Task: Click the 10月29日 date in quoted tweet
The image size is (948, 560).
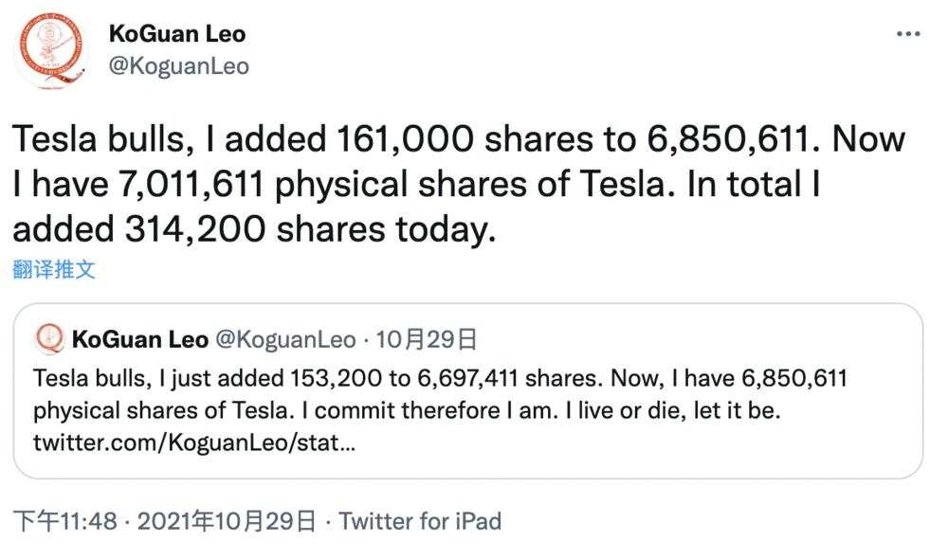Action: (427, 339)
